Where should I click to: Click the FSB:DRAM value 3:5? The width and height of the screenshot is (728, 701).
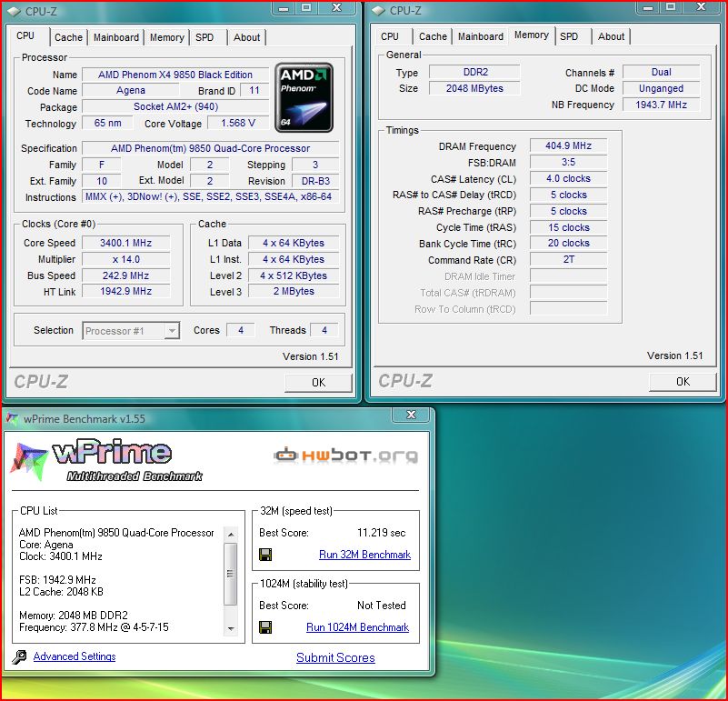point(568,162)
